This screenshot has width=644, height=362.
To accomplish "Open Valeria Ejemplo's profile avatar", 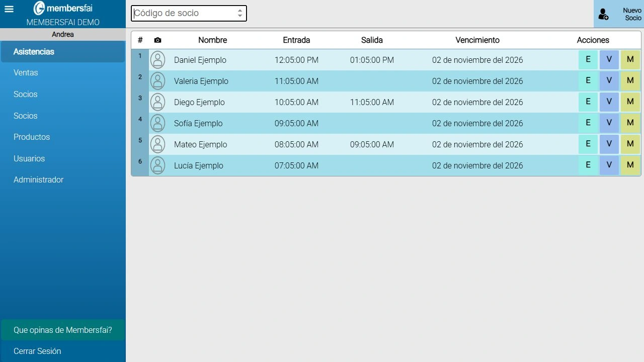I will pyautogui.click(x=157, y=81).
